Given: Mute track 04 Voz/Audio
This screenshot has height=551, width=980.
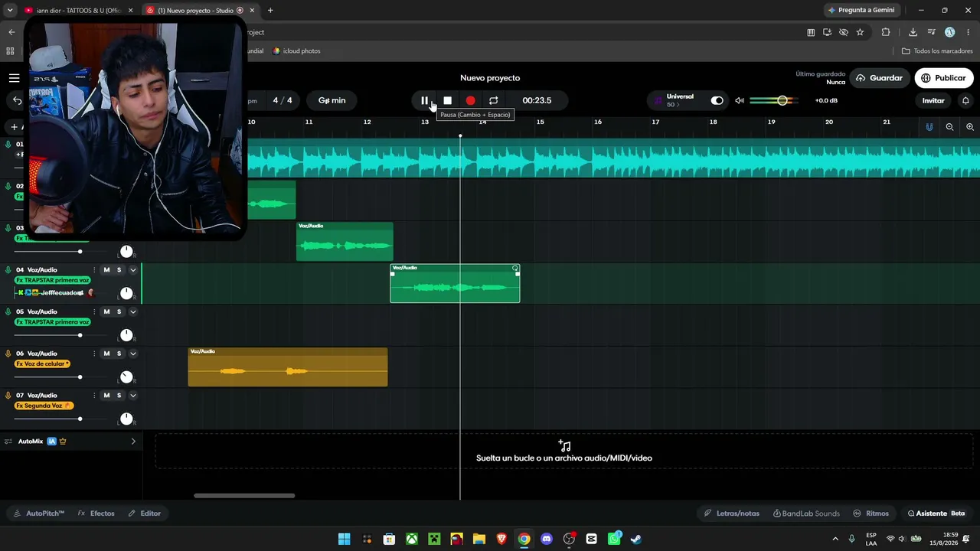Looking at the screenshot, I should coord(106,269).
